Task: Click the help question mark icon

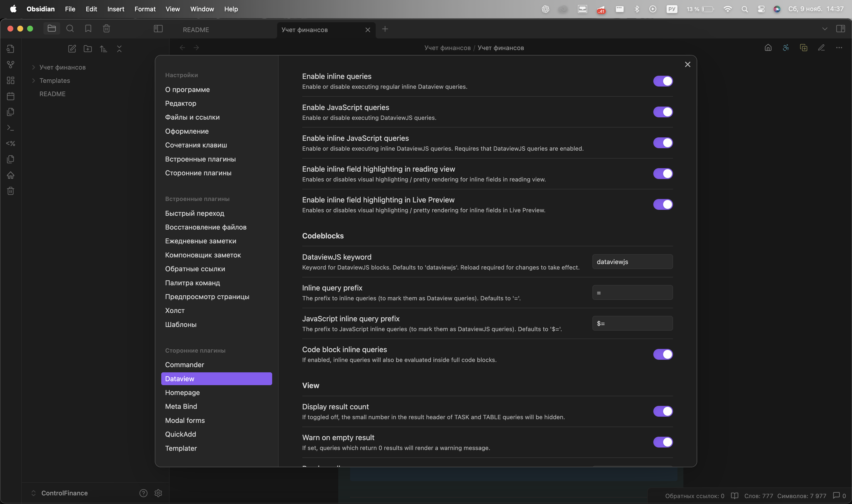Action: click(x=143, y=493)
